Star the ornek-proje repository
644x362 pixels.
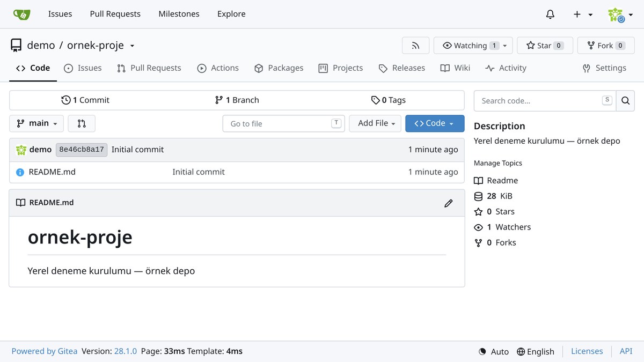tap(545, 46)
